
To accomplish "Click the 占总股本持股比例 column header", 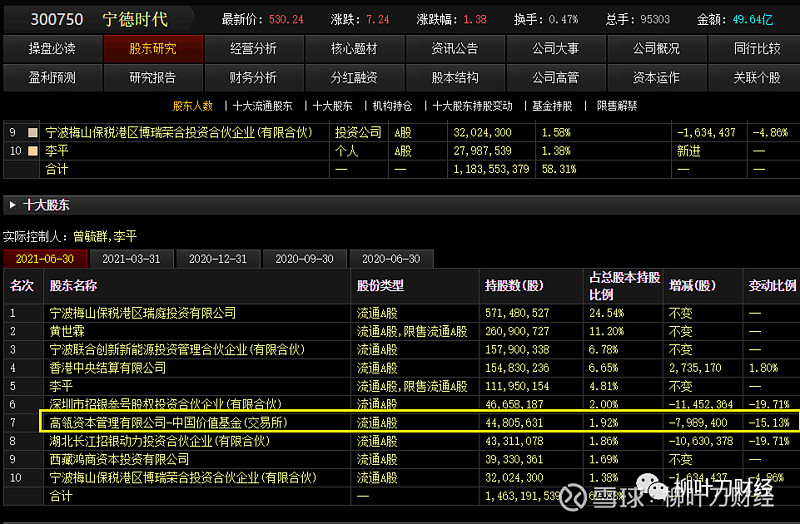I will click(624, 286).
